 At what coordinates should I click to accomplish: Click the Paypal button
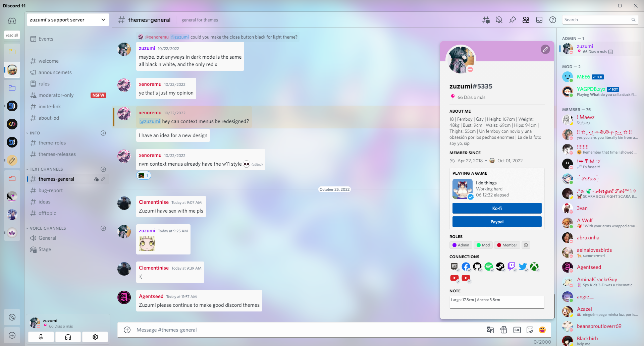point(497,222)
